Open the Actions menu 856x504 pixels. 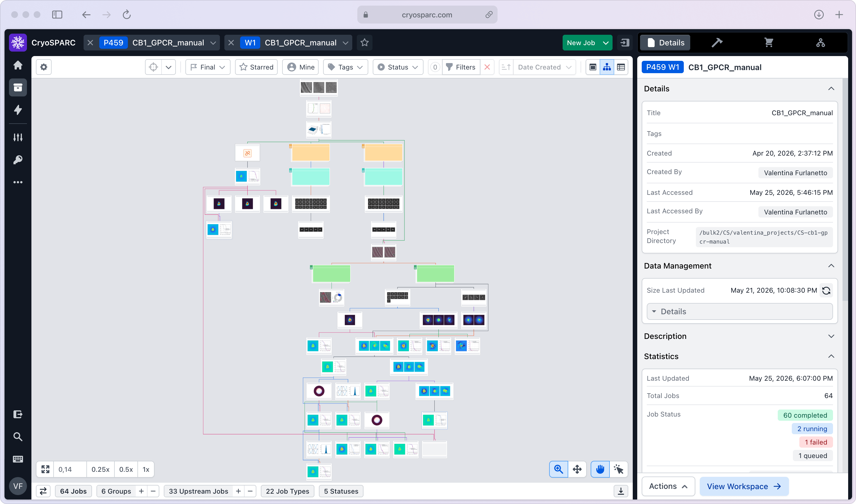[668, 486]
